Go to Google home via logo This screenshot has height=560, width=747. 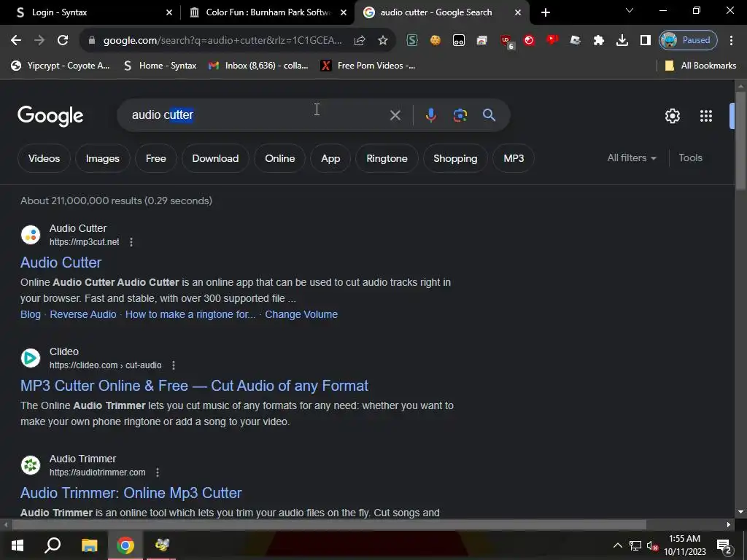pos(50,116)
